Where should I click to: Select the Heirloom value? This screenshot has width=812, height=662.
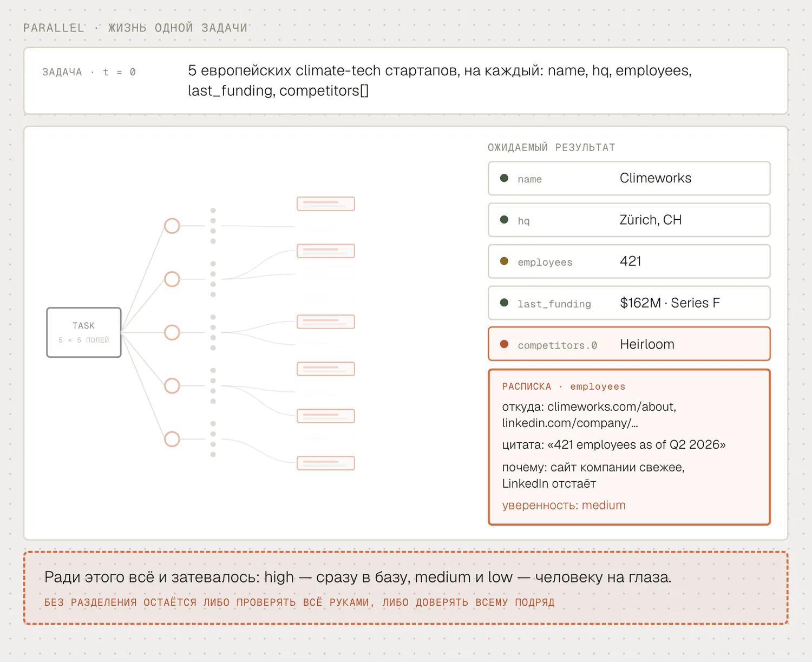(647, 344)
